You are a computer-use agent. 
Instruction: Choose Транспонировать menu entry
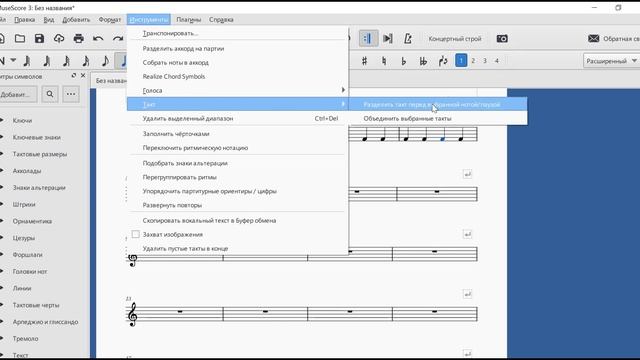tap(238, 33)
